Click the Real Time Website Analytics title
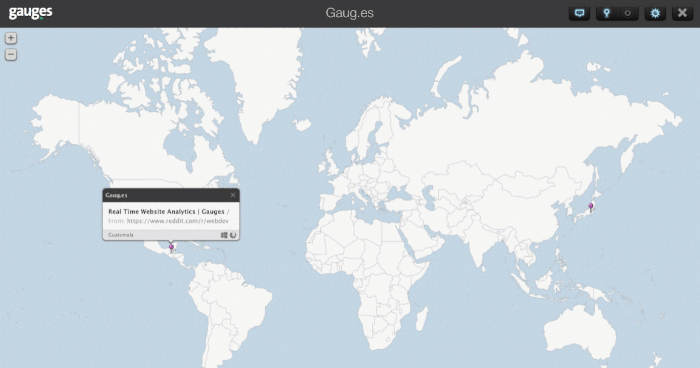 click(x=167, y=212)
